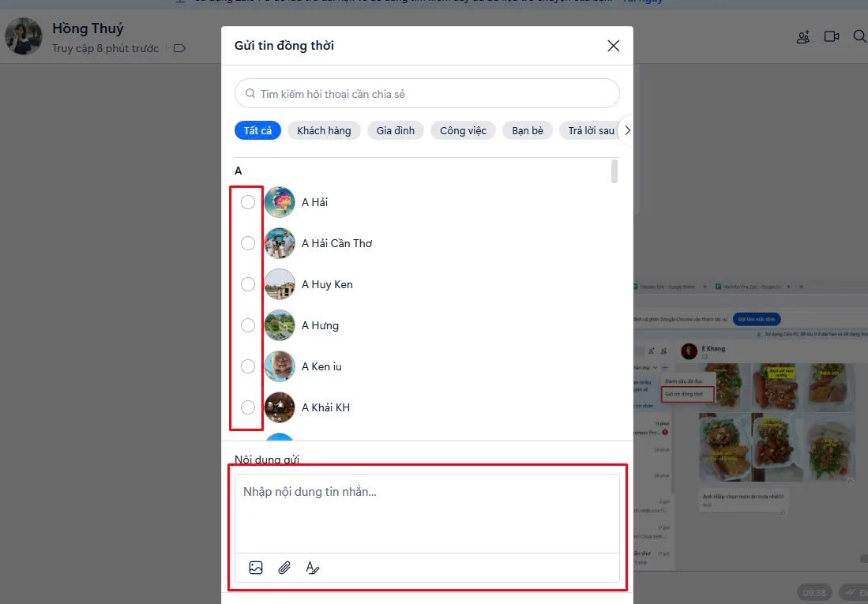Select the radio button for A Huy Ken
Image resolution: width=868 pixels, height=604 pixels.
[x=248, y=284]
